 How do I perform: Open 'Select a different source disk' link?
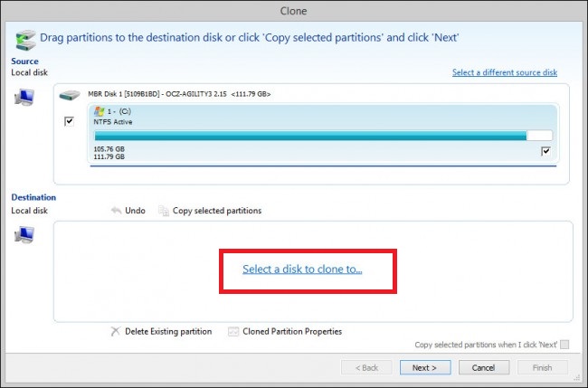[505, 72]
